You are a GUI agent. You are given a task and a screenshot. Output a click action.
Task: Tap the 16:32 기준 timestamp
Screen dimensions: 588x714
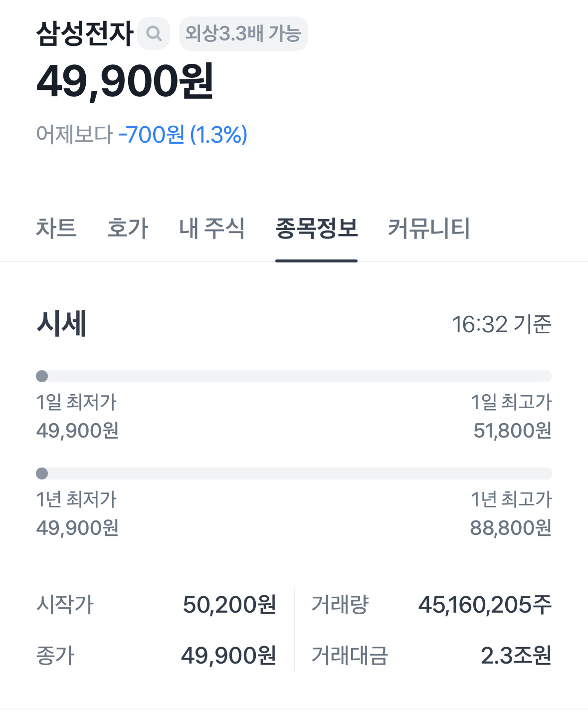pos(502,324)
